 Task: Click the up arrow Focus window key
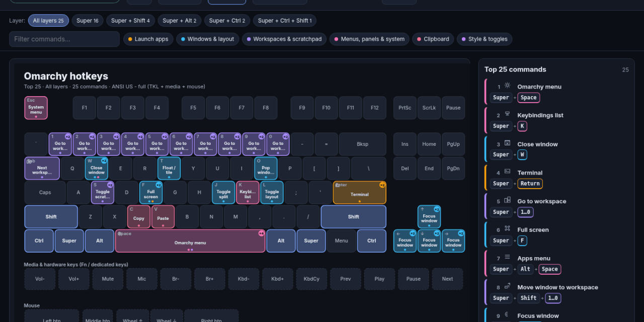429,217
